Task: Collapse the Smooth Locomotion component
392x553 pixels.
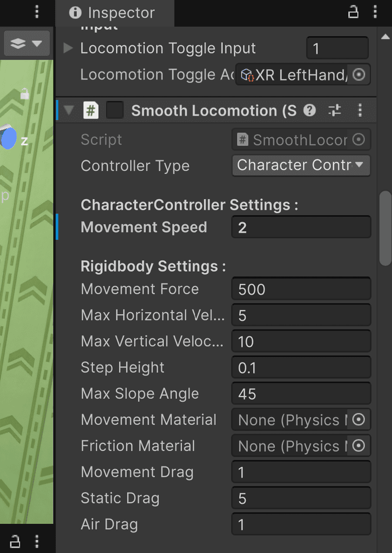Action: (x=69, y=111)
